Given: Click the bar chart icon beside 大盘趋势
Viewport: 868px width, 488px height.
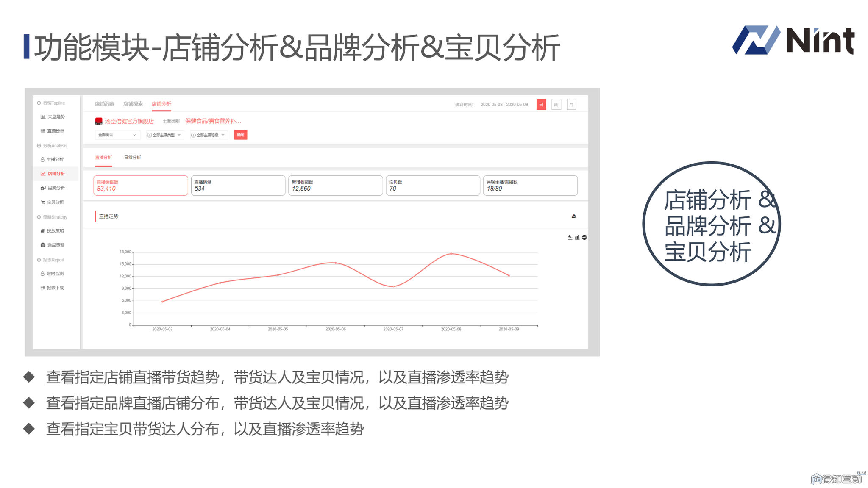Looking at the screenshot, I should click(x=43, y=116).
